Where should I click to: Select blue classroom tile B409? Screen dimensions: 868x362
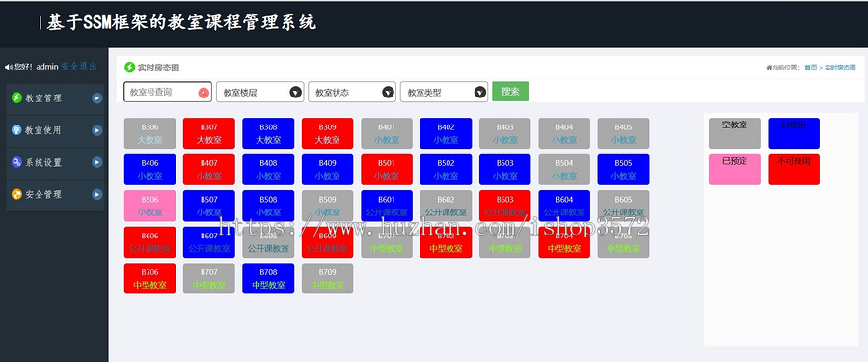(x=328, y=170)
